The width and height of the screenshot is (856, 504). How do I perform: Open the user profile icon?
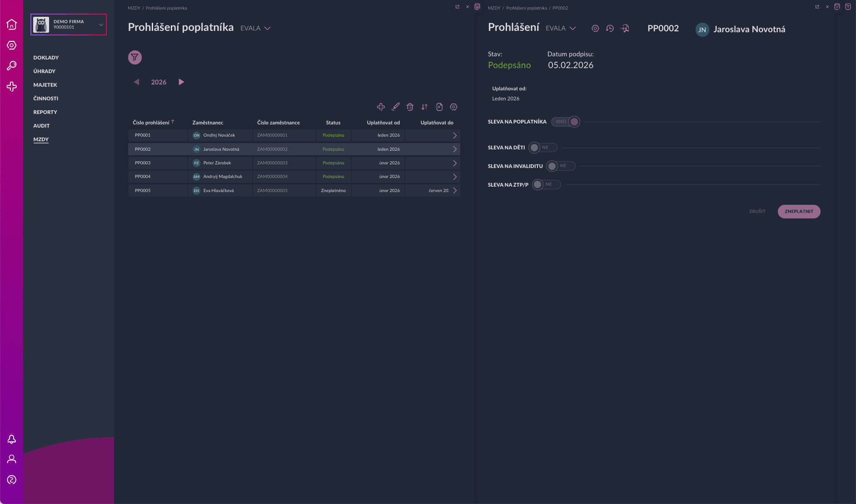[12, 459]
